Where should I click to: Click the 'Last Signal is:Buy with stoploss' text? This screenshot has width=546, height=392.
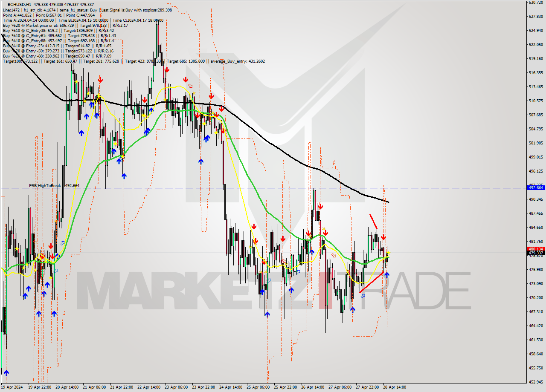(x=136, y=10)
